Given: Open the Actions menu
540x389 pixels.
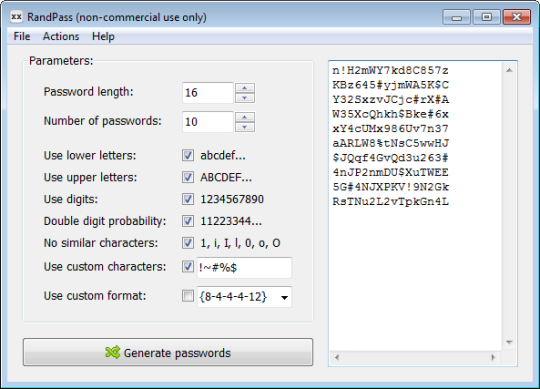Looking at the screenshot, I should point(61,36).
